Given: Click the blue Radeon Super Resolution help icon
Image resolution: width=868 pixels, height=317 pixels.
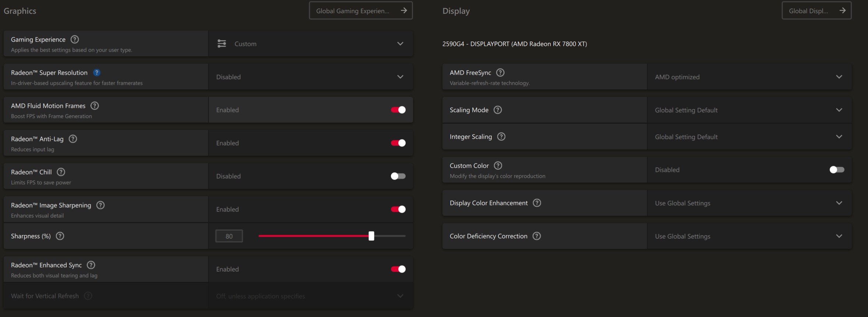Looking at the screenshot, I should coord(97,73).
